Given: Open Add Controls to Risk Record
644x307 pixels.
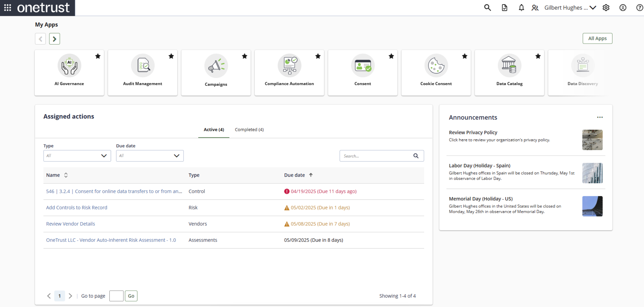Looking at the screenshot, I should click(76, 208).
